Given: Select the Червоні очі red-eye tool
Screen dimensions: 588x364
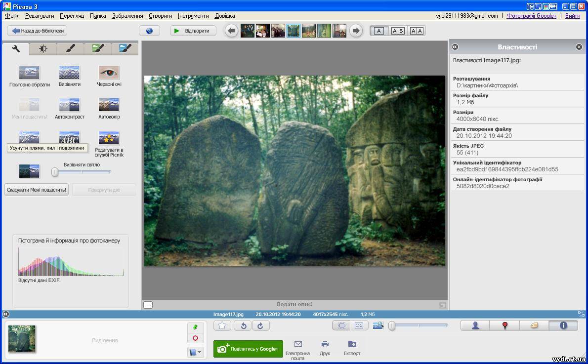Looking at the screenshot, I should (109, 77).
